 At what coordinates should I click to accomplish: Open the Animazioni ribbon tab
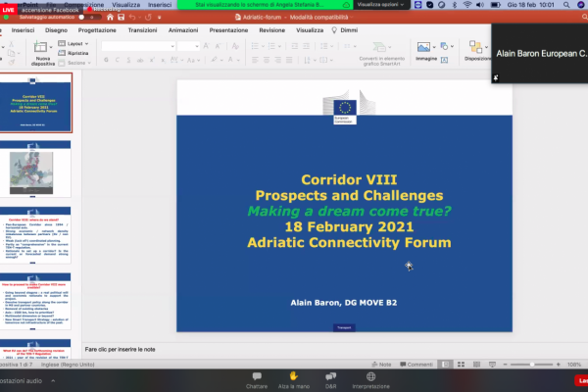(x=183, y=30)
